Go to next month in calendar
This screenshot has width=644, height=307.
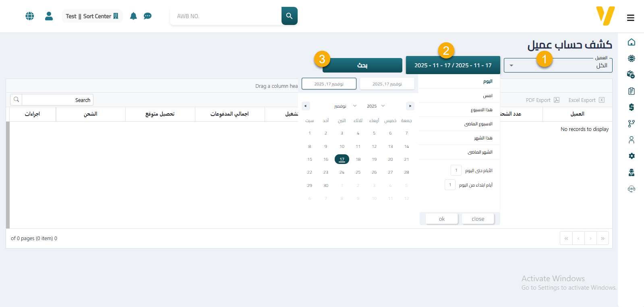pos(410,106)
